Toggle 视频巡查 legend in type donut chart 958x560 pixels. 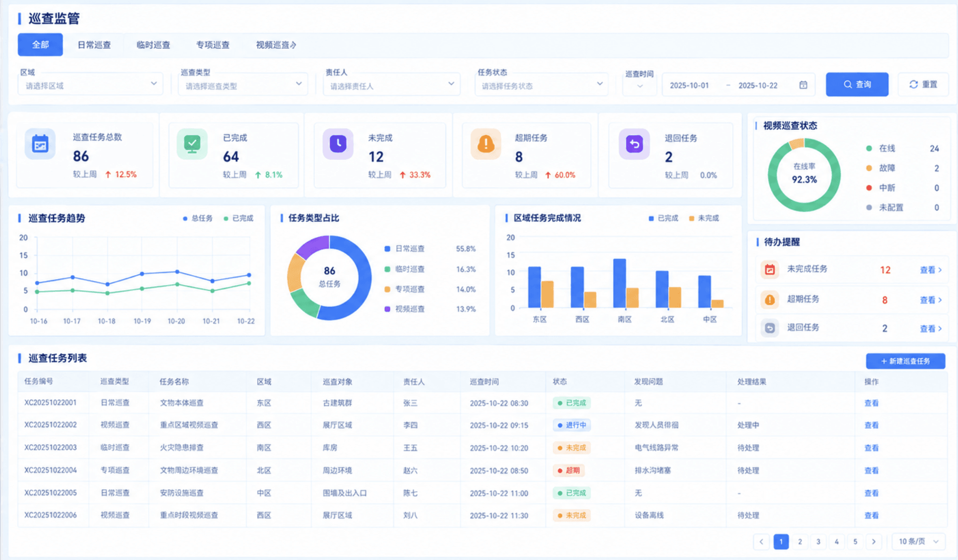pos(405,309)
